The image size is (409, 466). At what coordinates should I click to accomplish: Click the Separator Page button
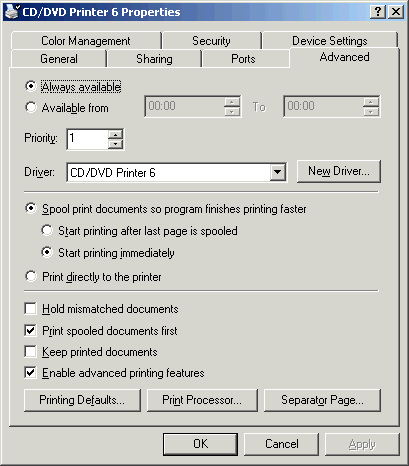pyautogui.click(x=322, y=400)
